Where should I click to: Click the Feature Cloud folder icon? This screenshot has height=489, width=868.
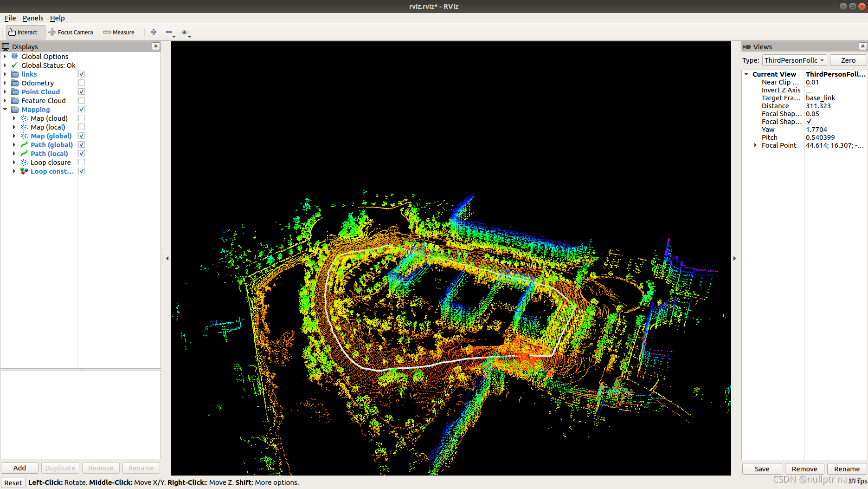click(x=15, y=100)
